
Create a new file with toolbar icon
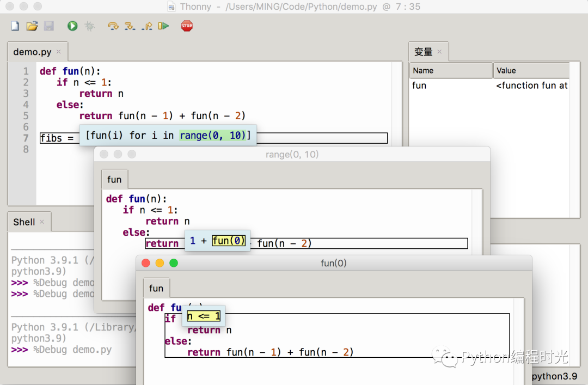click(15, 26)
